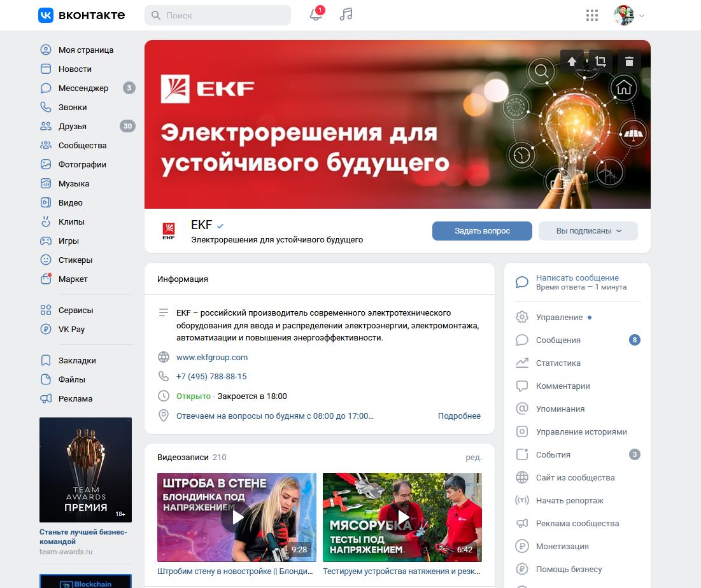This screenshot has width=701, height=588.
Task: Click into the Поиск search field
Action: pos(218,15)
